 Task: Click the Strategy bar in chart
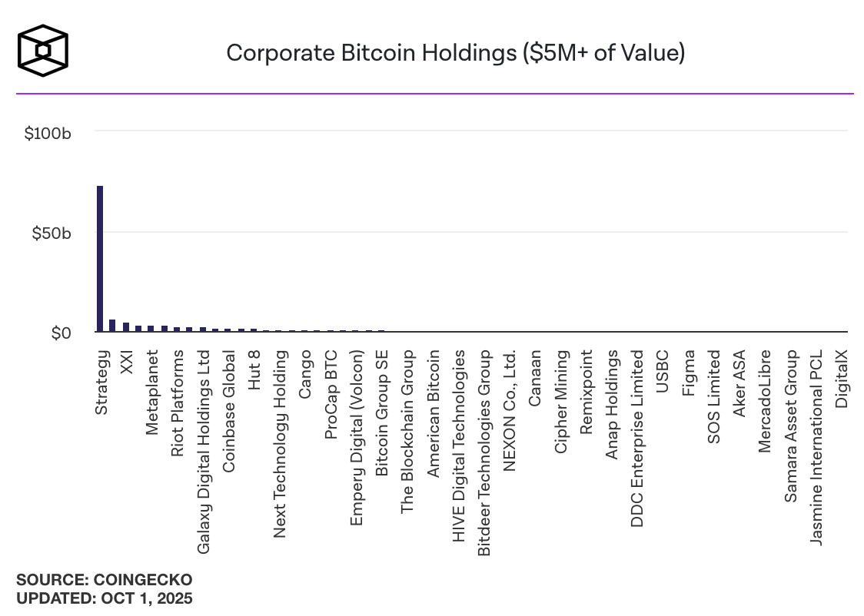coord(100,259)
